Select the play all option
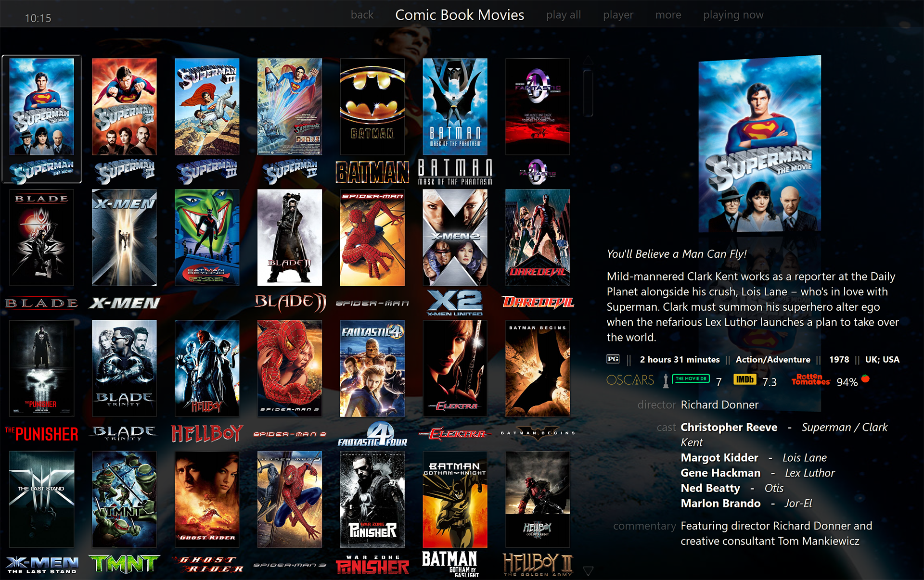 [x=564, y=15]
